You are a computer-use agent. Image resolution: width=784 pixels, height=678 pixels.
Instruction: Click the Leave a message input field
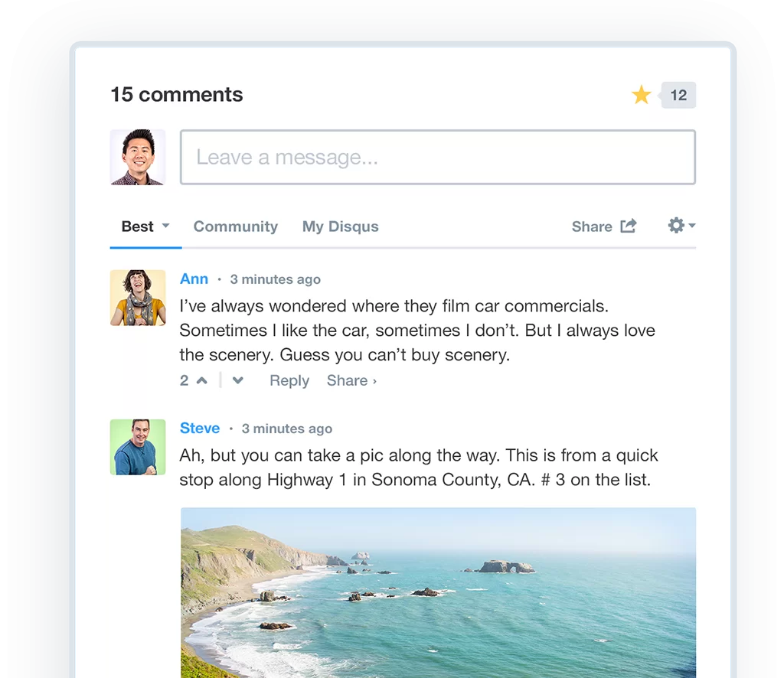coord(437,157)
